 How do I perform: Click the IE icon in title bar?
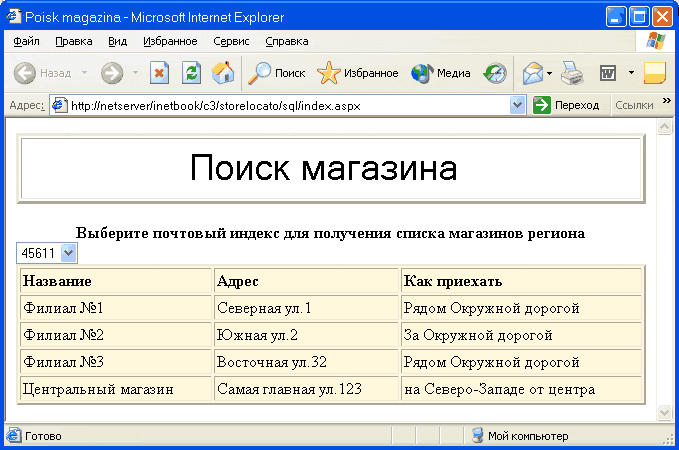point(13,16)
